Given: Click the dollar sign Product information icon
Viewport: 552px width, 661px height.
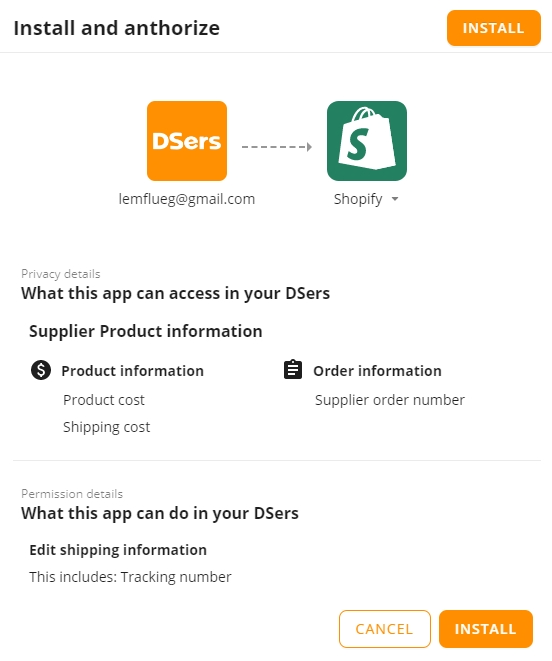Looking at the screenshot, I should (41, 370).
